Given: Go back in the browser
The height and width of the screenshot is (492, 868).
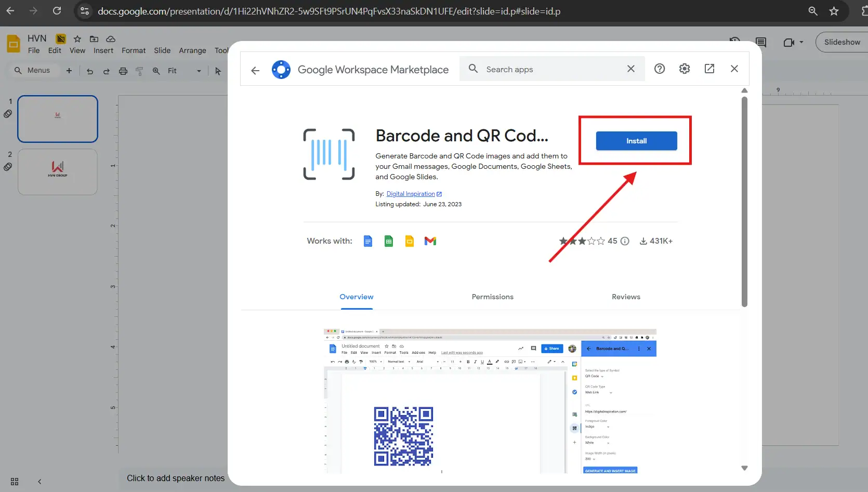Looking at the screenshot, I should coord(10,11).
